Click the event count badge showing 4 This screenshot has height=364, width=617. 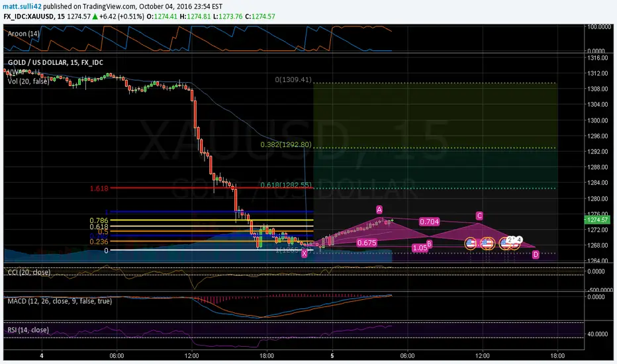point(519,240)
